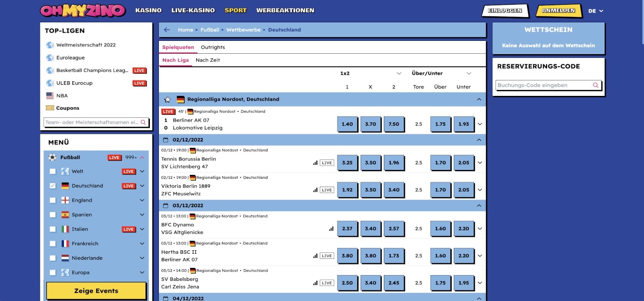Follow the Fußball breadcrumb link
This screenshot has width=644, height=301.
pyautogui.click(x=210, y=30)
